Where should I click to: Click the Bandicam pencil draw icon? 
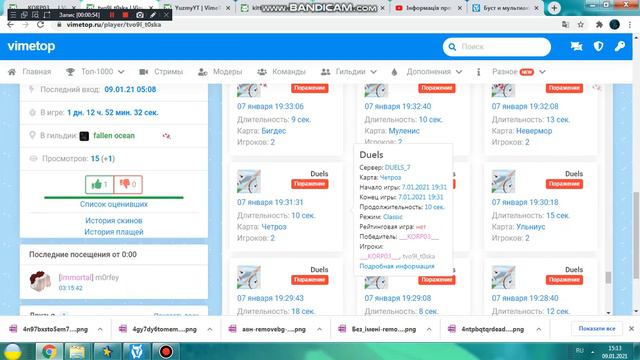153,15
